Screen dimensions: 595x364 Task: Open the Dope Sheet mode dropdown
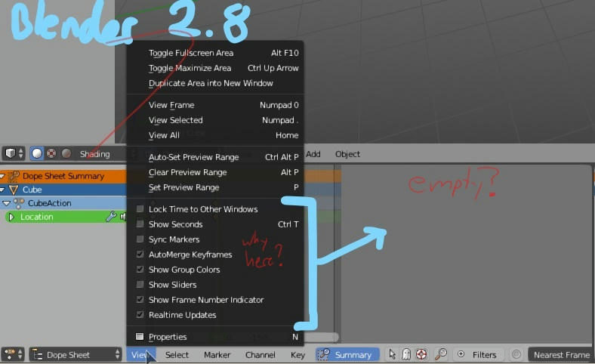76,354
